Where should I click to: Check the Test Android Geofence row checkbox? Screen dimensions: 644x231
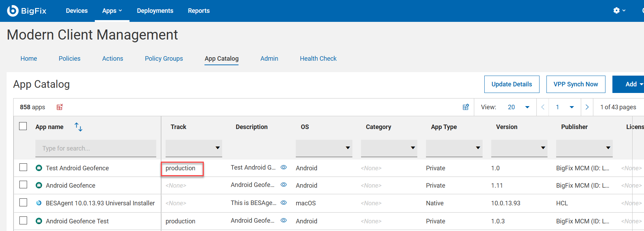23,167
